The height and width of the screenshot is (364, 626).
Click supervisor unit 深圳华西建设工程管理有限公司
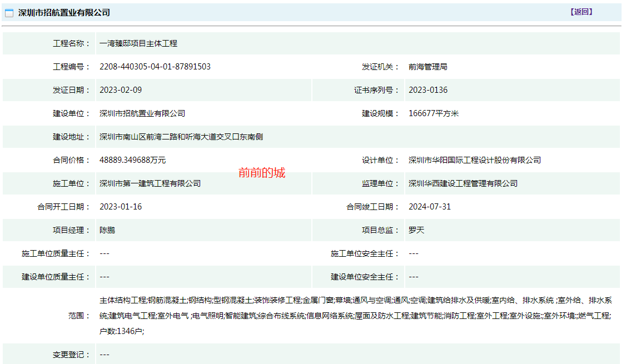coord(463,183)
